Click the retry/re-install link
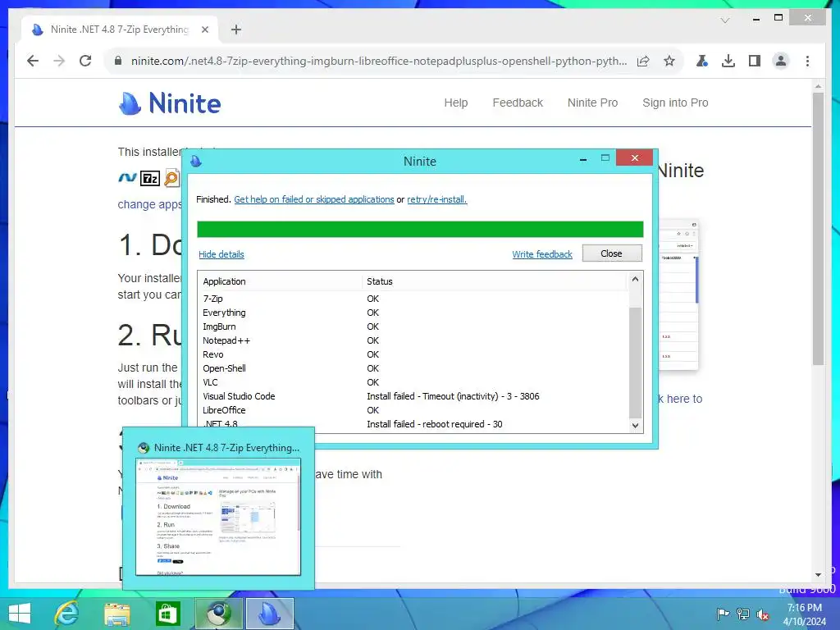The image size is (840, 630). pos(436,199)
